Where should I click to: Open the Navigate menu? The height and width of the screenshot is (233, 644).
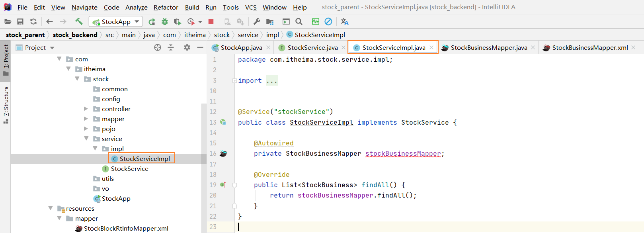[x=84, y=7]
